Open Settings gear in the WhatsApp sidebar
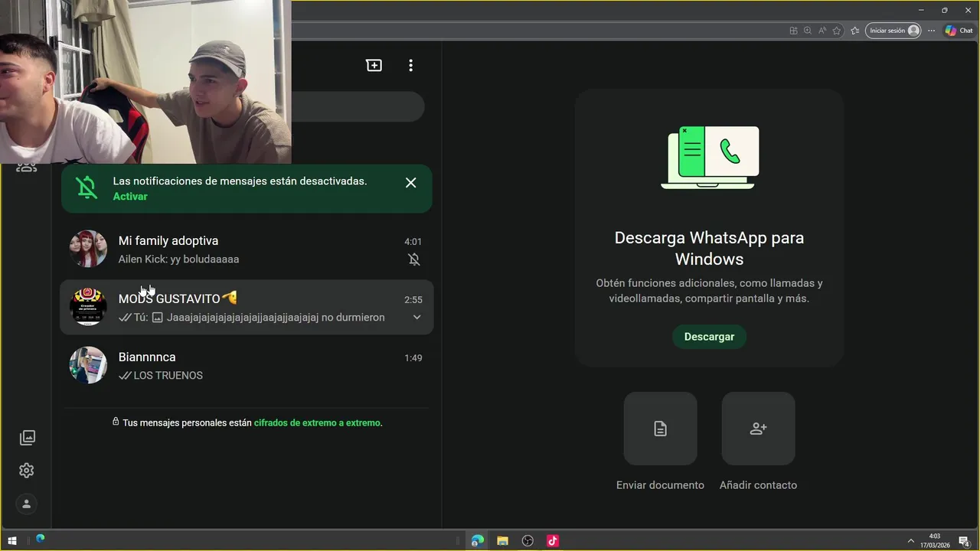Image resolution: width=980 pixels, height=551 pixels. coord(27,471)
